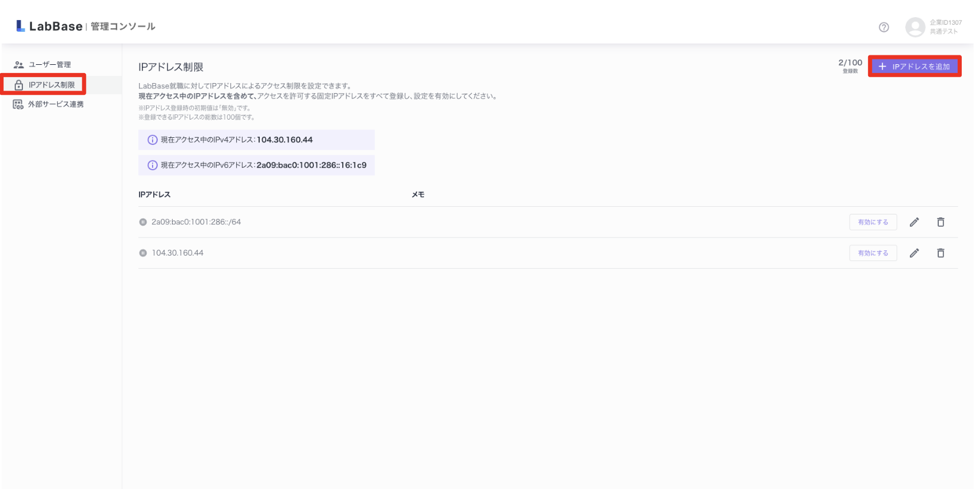Screen dimensions: 980x489
Task: Click the IPアドレス制限 page heading
Action: click(171, 67)
